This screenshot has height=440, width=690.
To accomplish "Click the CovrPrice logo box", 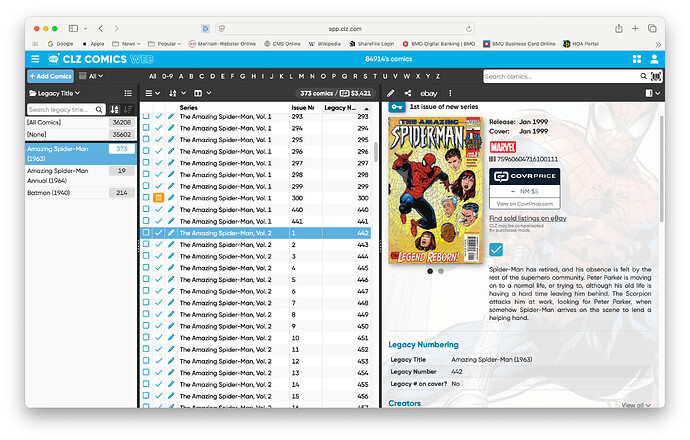I will pyautogui.click(x=525, y=176).
